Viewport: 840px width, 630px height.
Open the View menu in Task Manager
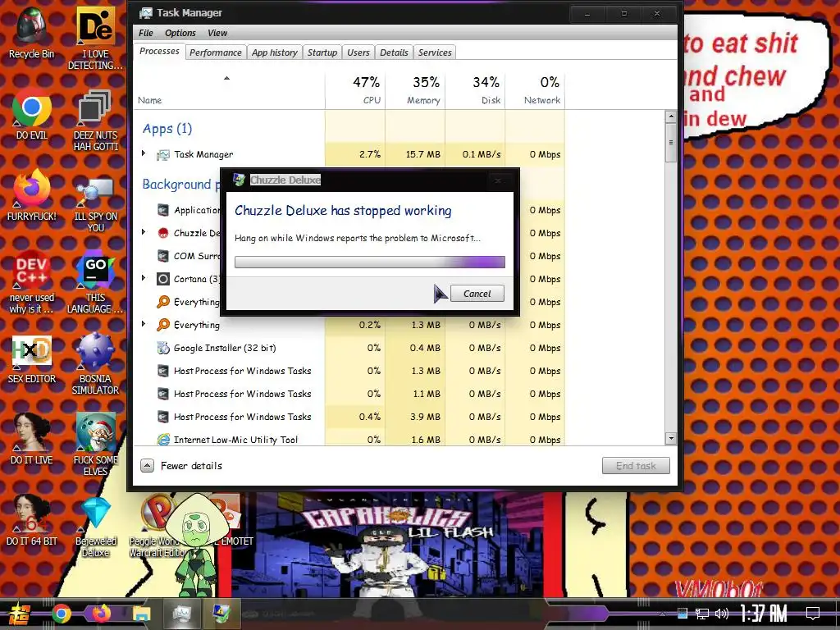coord(217,33)
